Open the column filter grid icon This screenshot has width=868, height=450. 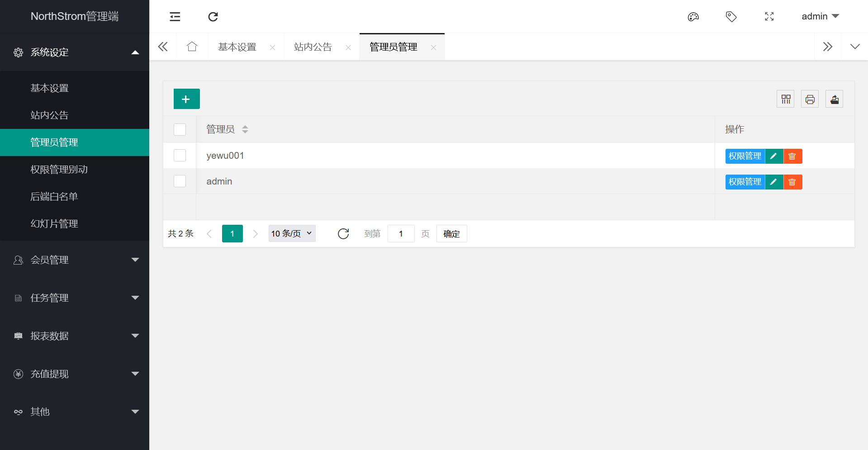[786, 99]
